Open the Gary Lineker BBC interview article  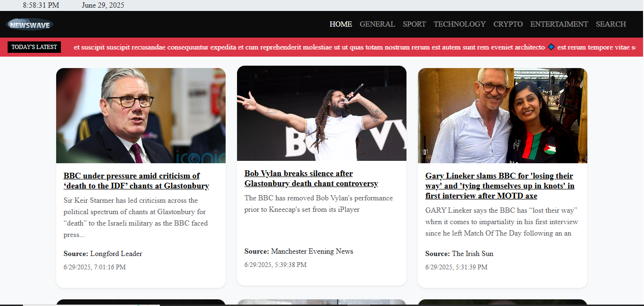click(x=500, y=186)
